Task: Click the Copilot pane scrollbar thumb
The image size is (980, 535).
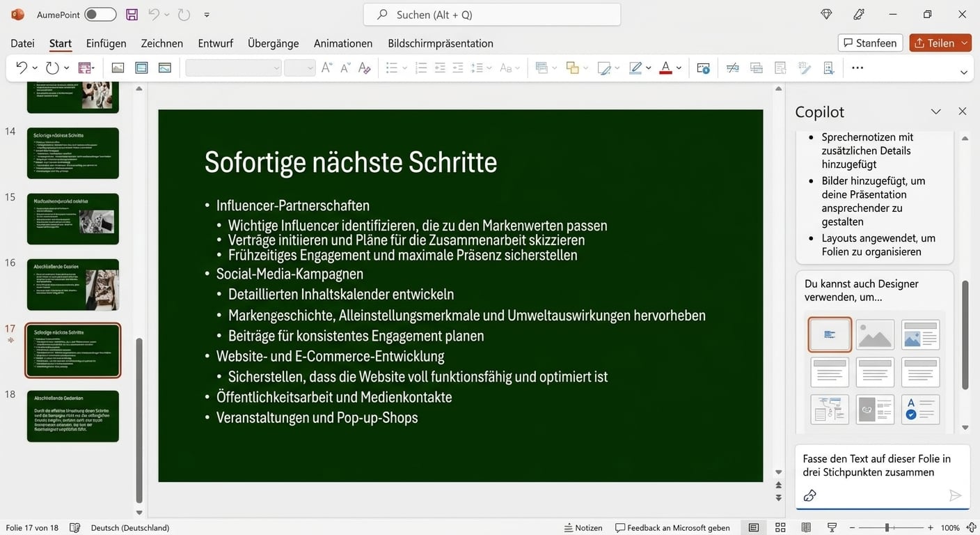Action: 965,334
